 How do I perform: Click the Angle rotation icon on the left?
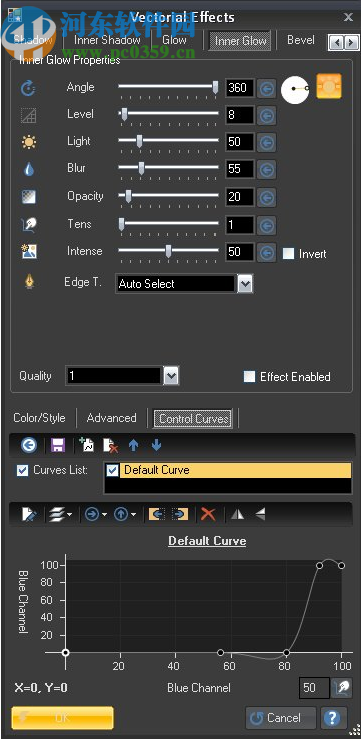click(x=28, y=88)
